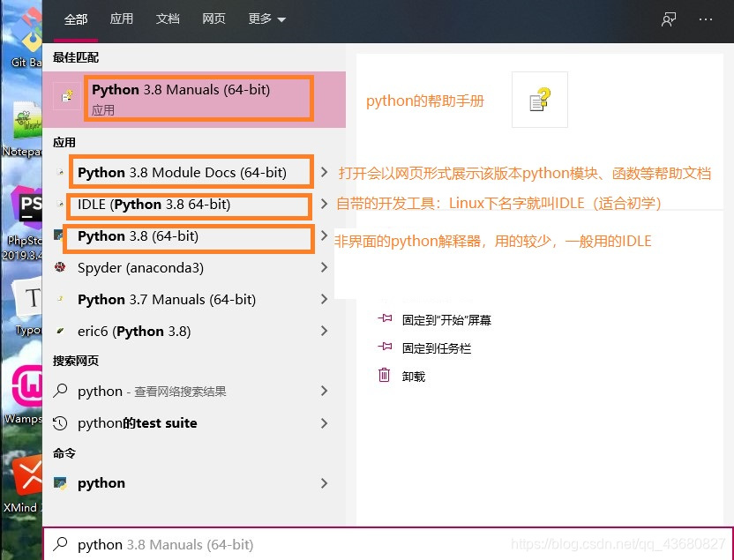Open Notepad++ desktop shortcut
The image size is (734, 560).
point(22,130)
